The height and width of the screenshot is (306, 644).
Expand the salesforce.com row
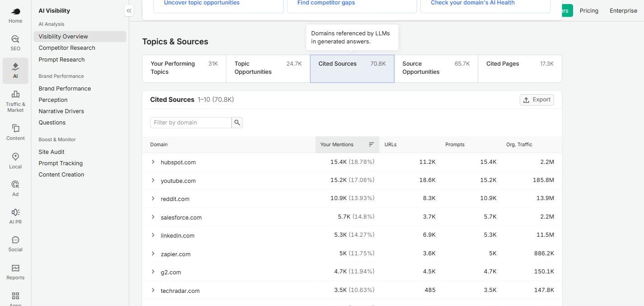point(153,217)
